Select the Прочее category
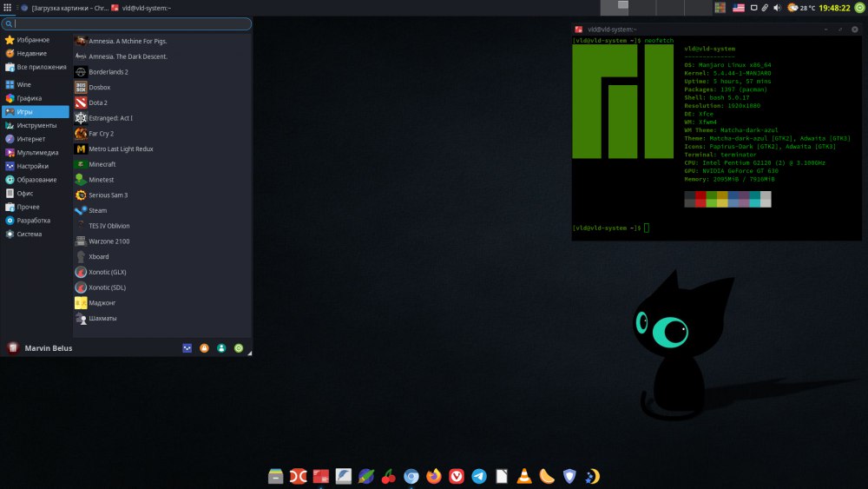 (x=36, y=207)
